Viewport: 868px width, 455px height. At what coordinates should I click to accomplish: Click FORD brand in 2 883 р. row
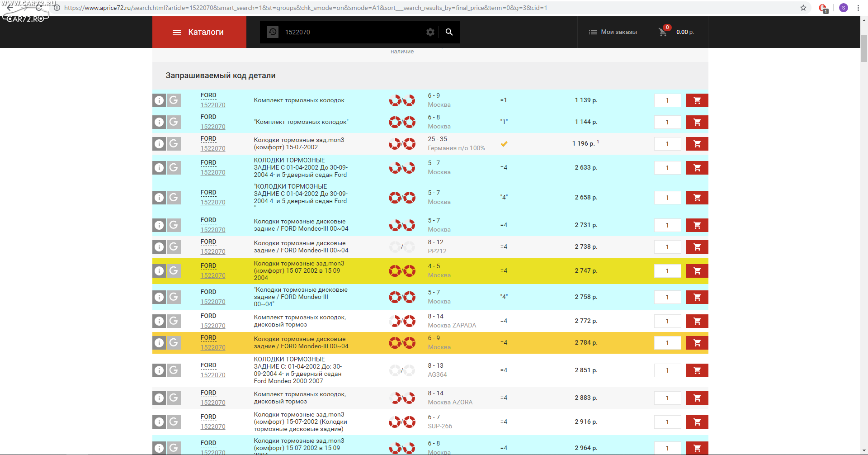click(x=208, y=393)
